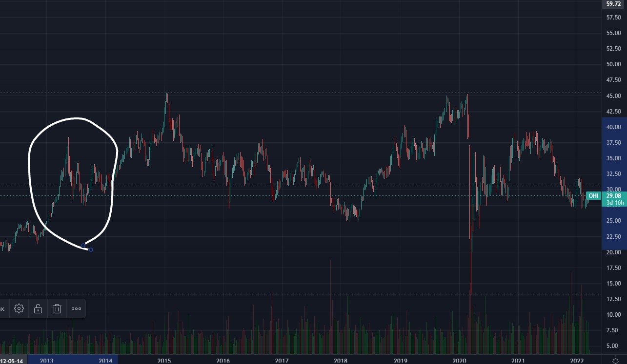Click the 59.72 crosshair price label
The height and width of the screenshot is (364, 627).
(x=613, y=3)
